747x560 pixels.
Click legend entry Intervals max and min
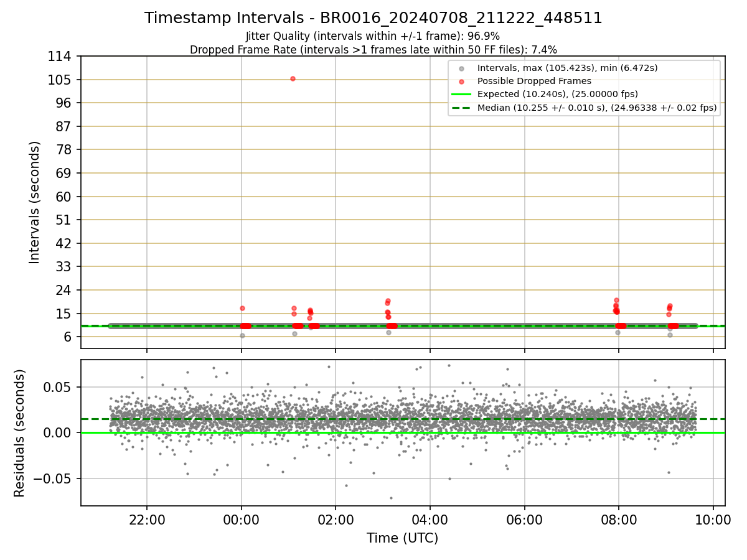coord(567,68)
